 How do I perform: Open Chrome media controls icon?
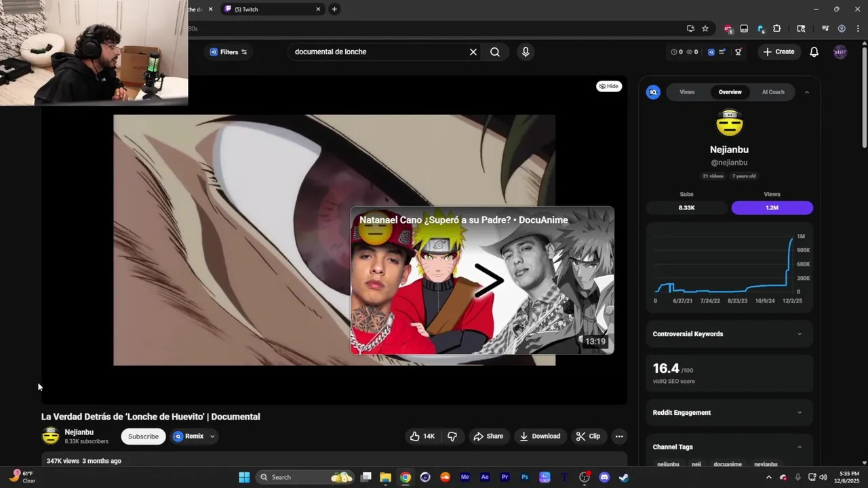coord(825,28)
